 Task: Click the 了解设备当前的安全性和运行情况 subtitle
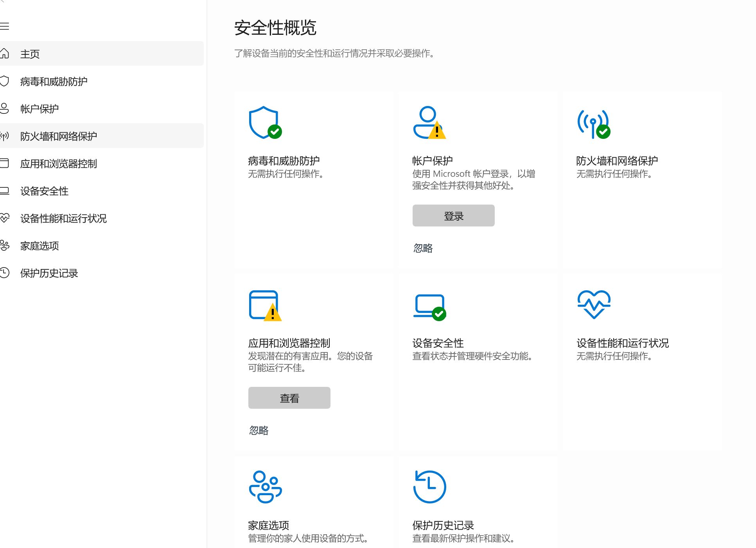coord(335,53)
